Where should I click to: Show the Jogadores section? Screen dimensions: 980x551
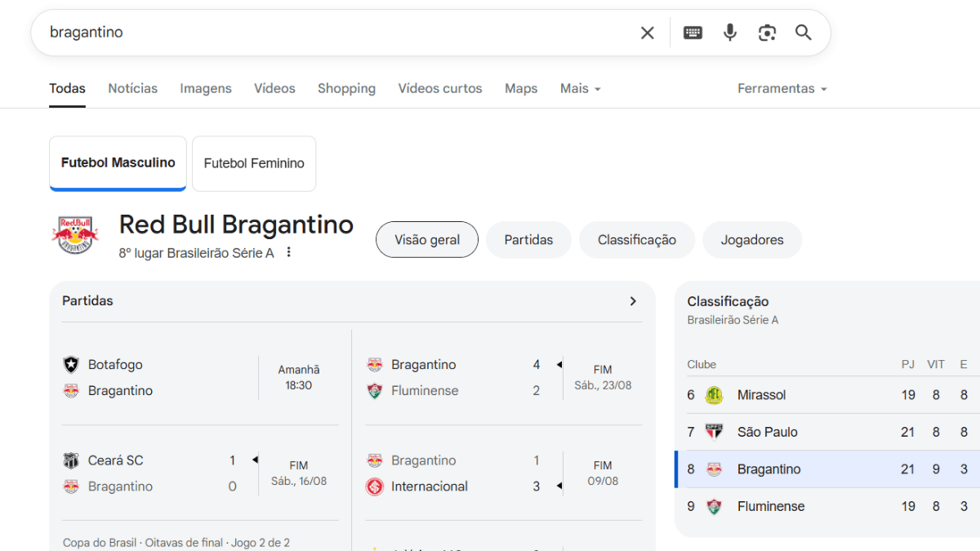(x=751, y=240)
